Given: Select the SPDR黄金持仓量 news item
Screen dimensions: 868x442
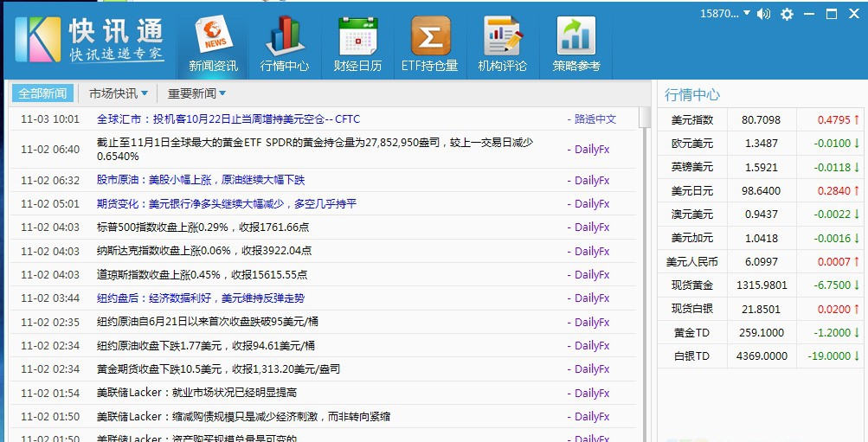Looking at the screenshot, I should (314, 150).
